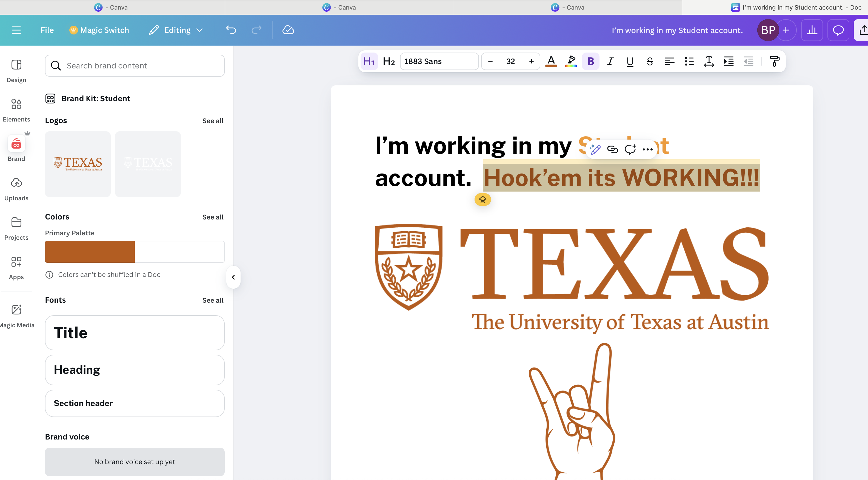Click the undo arrow
Image resolution: width=868 pixels, height=480 pixels.
[x=231, y=30]
